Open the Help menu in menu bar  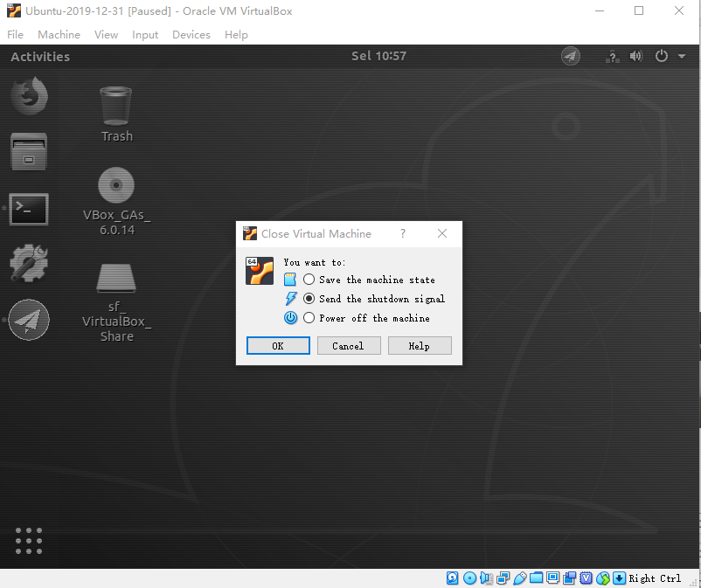236,34
